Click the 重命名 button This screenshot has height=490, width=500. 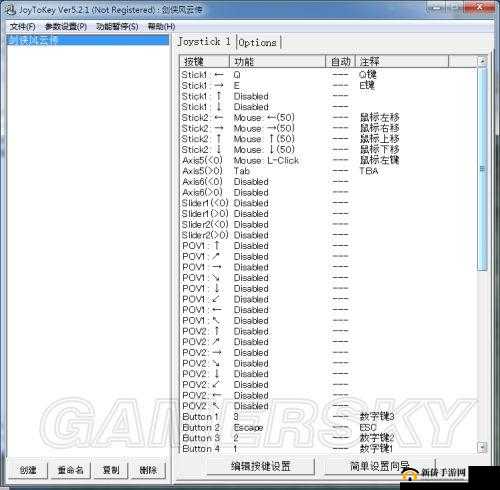coord(70,470)
